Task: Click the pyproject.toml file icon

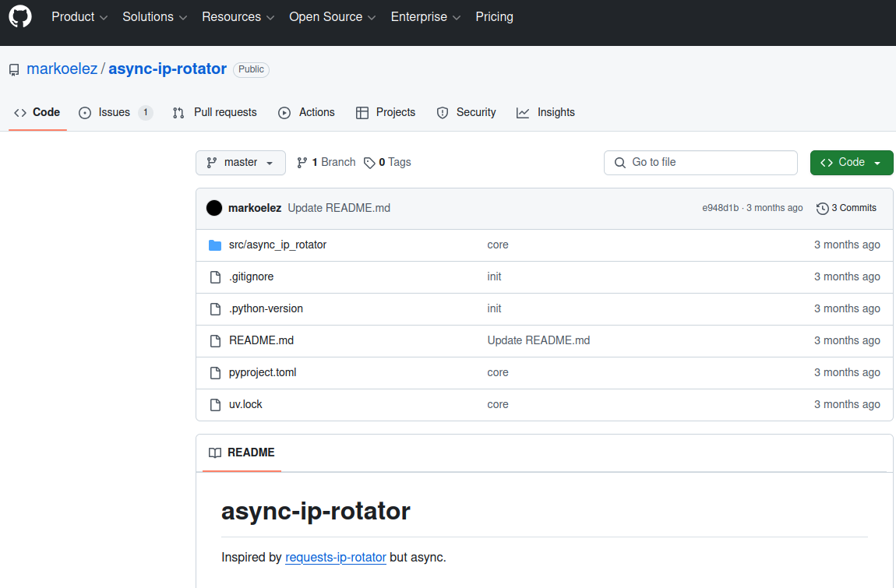Action: 215,372
